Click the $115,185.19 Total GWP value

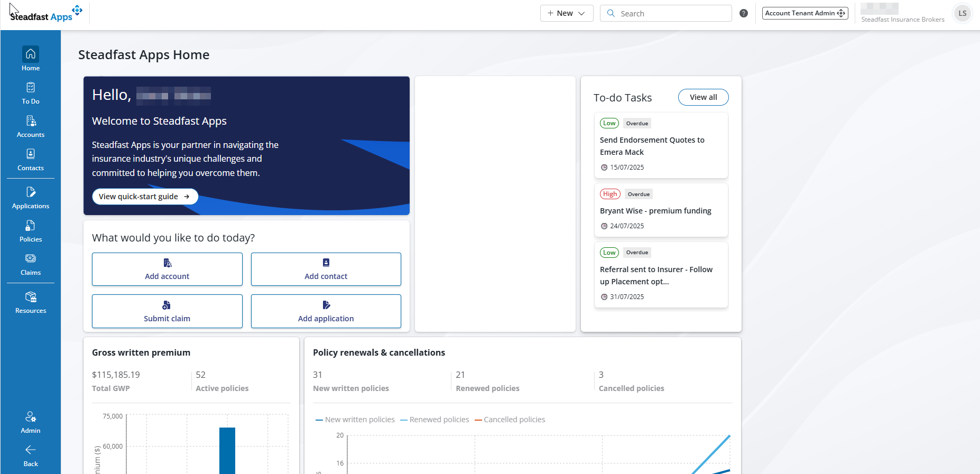[116, 375]
